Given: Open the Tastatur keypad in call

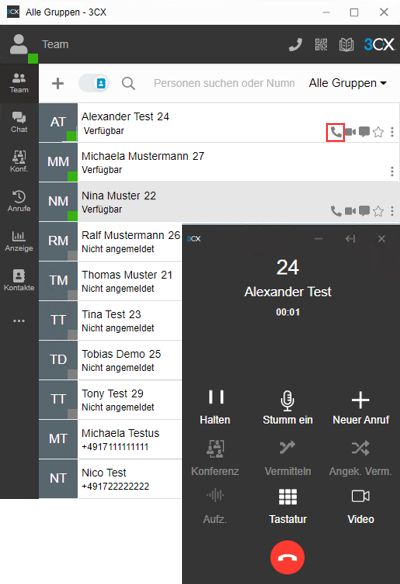Looking at the screenshot, I should point(288,506).
